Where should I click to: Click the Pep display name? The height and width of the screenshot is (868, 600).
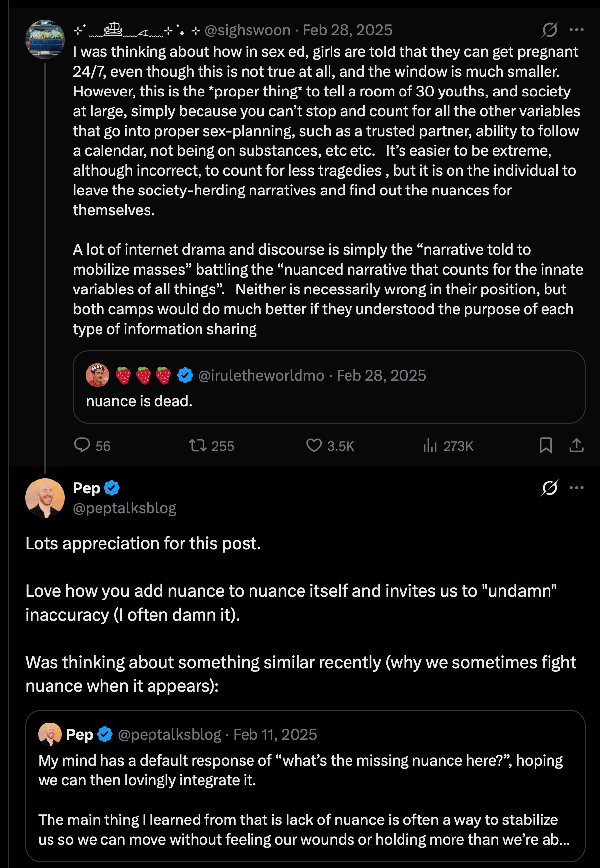(86, 488)
